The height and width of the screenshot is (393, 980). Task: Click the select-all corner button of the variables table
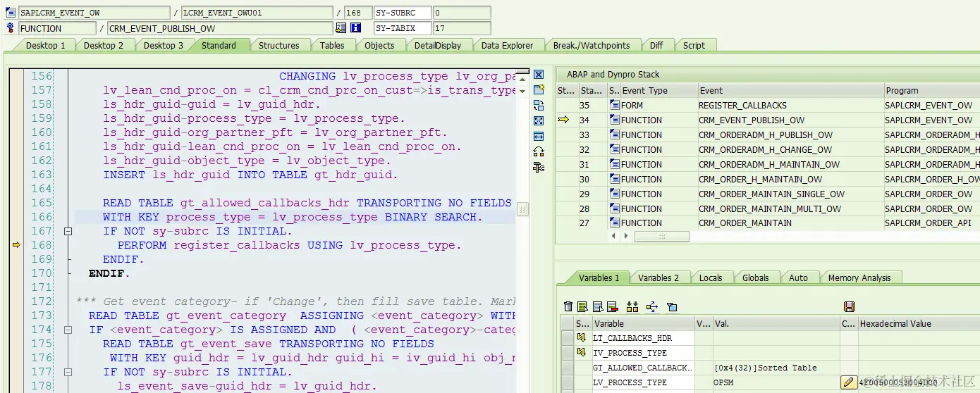[567, 323]
